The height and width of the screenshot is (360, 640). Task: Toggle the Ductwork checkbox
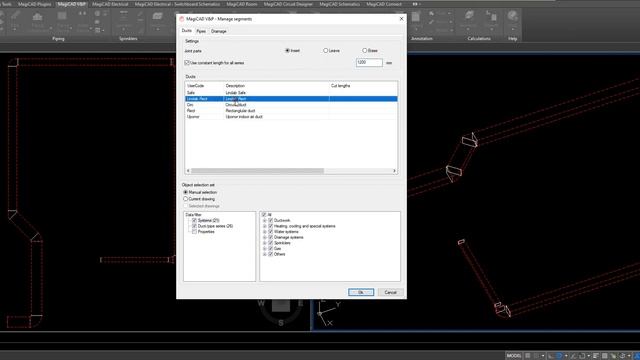click(270, 220)
